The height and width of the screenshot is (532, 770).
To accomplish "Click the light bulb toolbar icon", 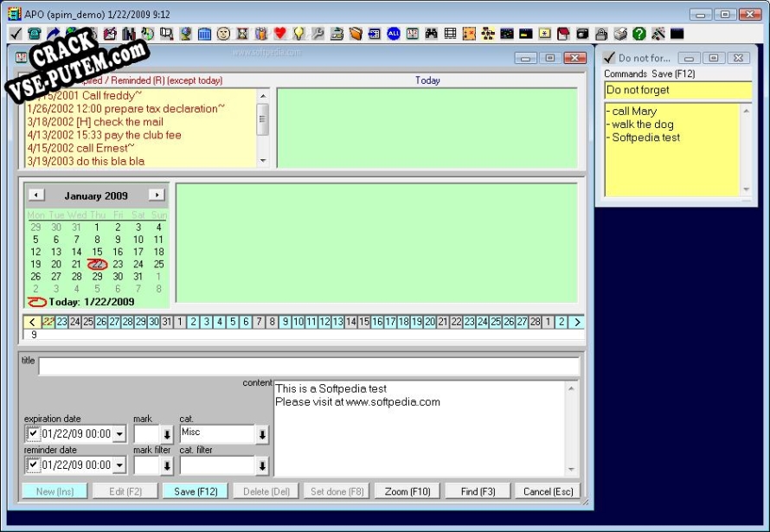I will tap(298, 34).
